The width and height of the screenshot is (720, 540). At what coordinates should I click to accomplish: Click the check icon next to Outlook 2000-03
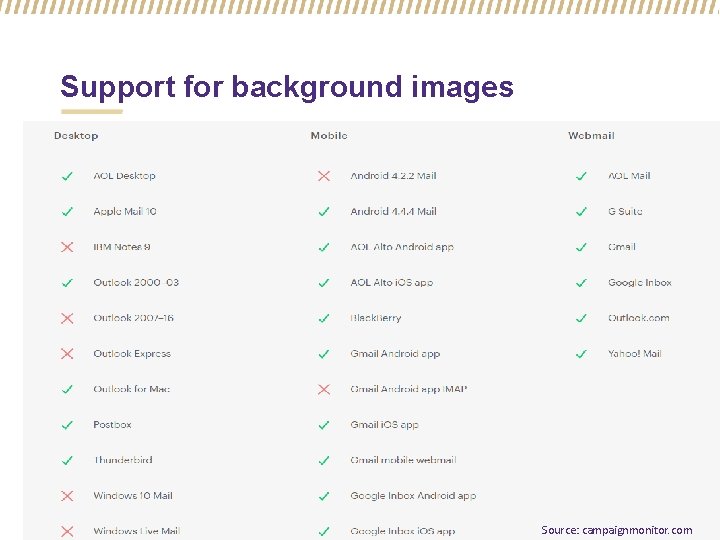coord(67,283)
